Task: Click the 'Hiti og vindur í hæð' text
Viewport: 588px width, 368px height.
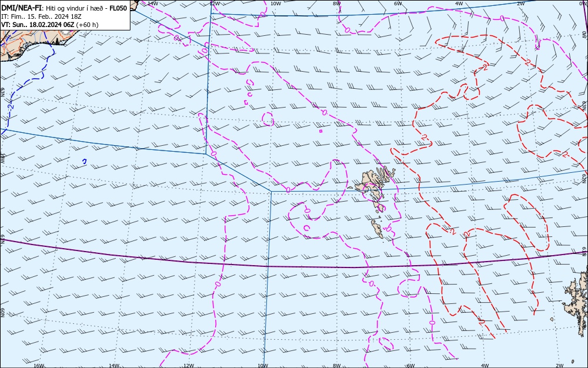Action: click(73, 8)
